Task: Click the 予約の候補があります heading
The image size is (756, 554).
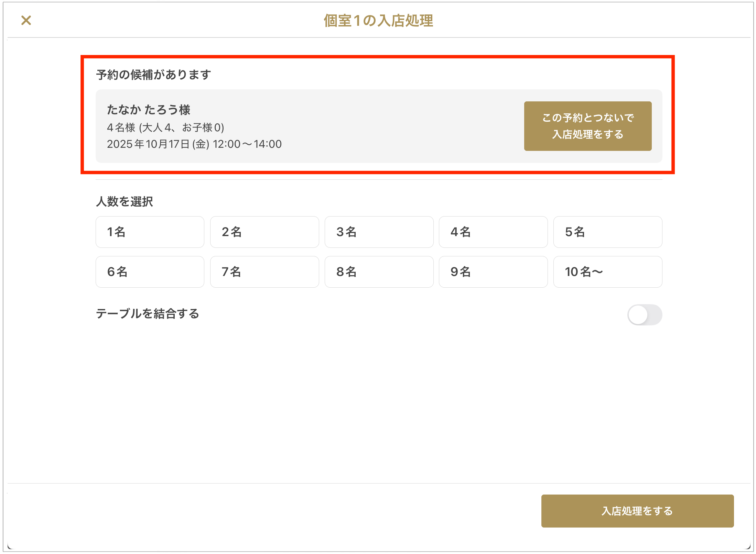Action: (x=153, y=75)
